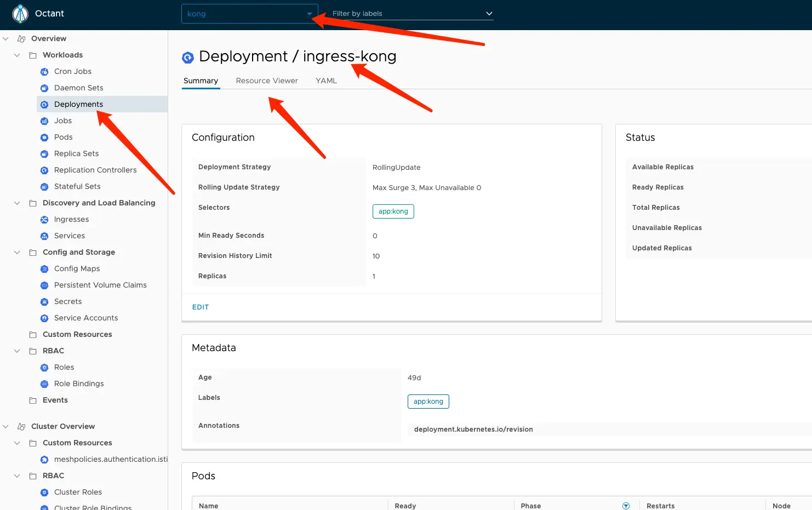812x510 pixels.
Task: Switch to the Summary tab
Action: coord(201,81)
